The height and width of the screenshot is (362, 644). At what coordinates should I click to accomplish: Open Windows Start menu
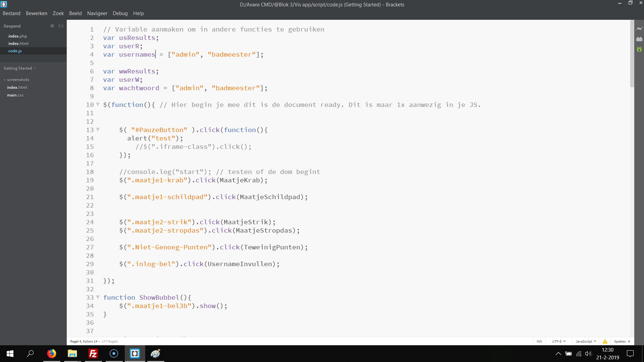point(10,354)
